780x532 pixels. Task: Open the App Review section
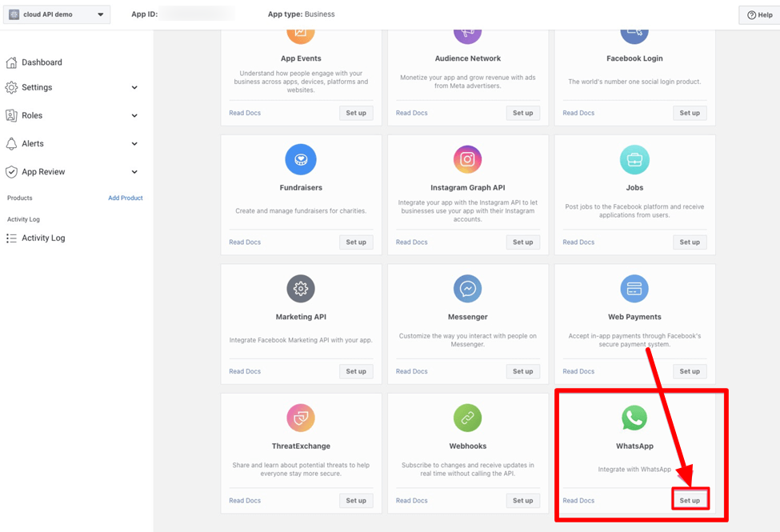pyautogui.click(x=43, y=172)
